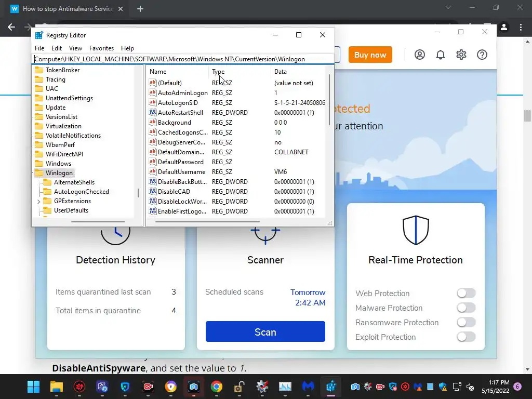Open the Detection History card title
Screen dimensions: 532x399
click(115, 260)
